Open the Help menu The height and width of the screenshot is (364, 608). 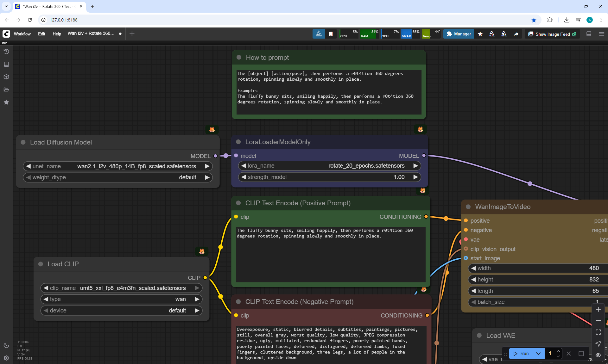click(57, 34)
